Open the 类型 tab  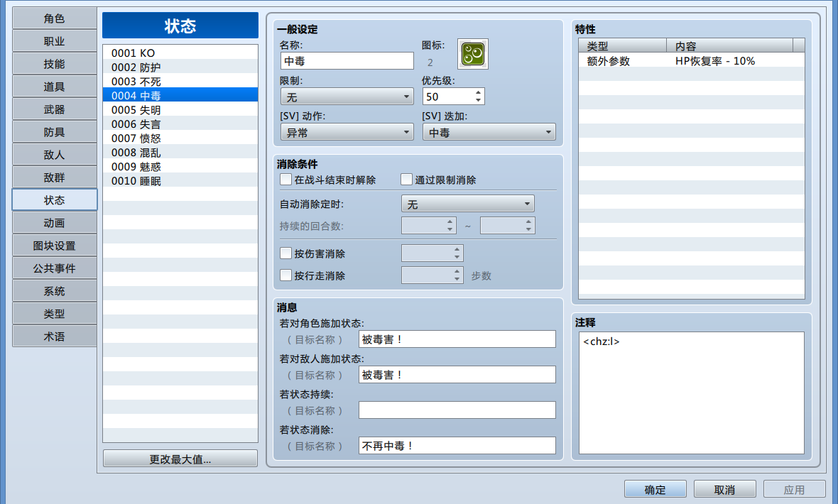click(x=55, y=314)
